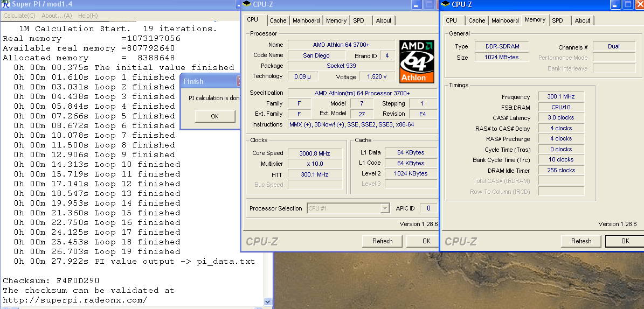Click the APIC ID field
Viewport: 644px width, 309px height.
tap(428, 208)
